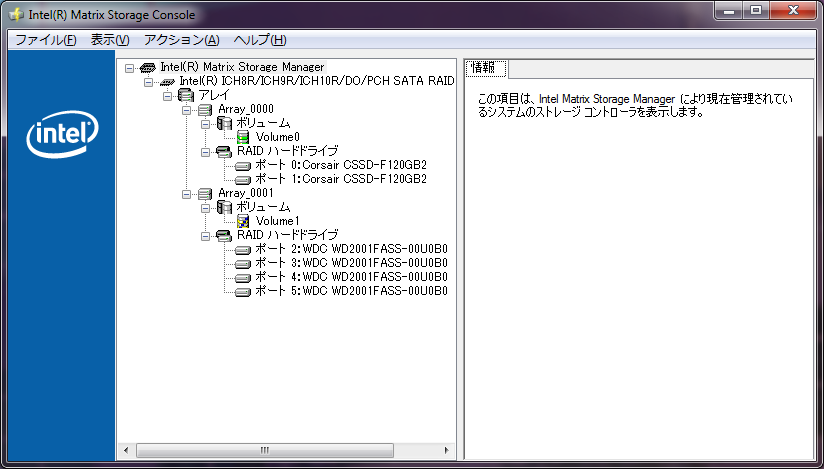Click the Array_0001 icon
The image size is (824, 469).
[205, 193]
